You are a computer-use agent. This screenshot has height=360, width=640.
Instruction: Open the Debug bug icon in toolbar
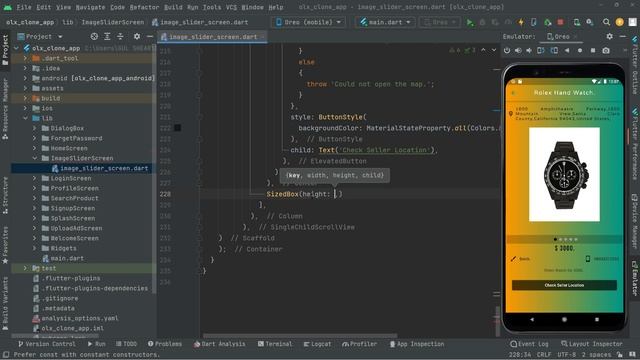click(482, 22)
